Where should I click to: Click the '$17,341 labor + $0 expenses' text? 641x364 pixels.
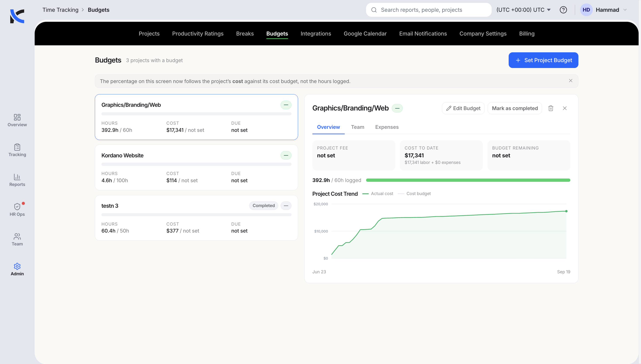point(433,163)
